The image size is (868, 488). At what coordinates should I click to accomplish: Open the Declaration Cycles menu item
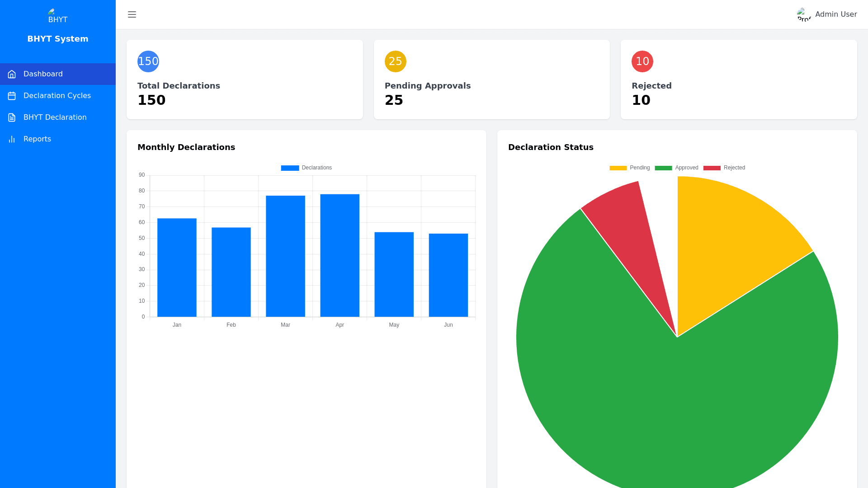(57, 96)
